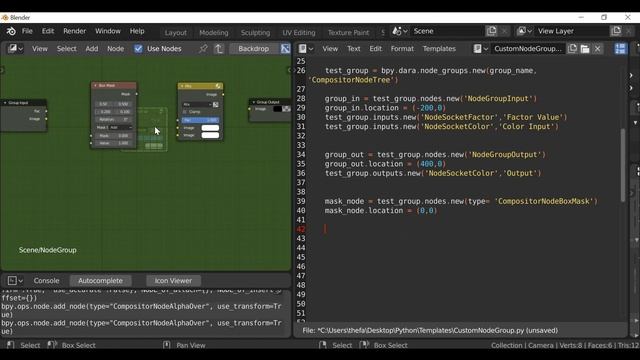This screenshot has height=360, width=640.
Task: Click the Autocomplete button
Action: (100, 280)
